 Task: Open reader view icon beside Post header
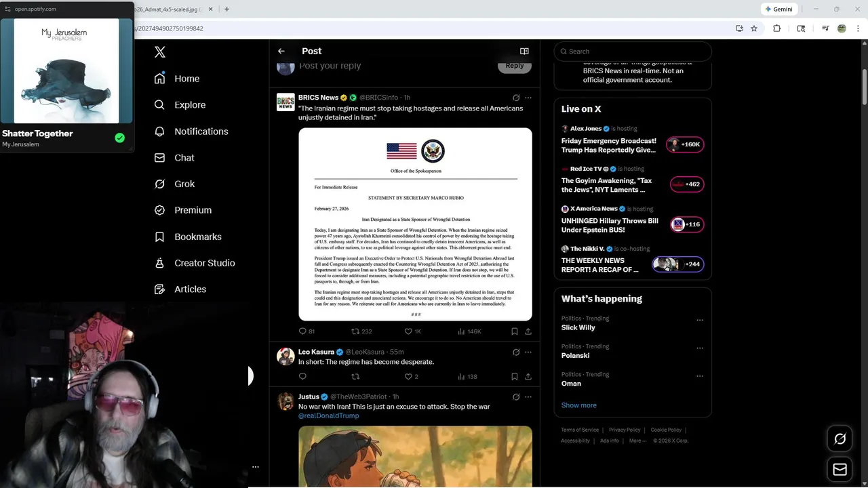coord(524,51)
